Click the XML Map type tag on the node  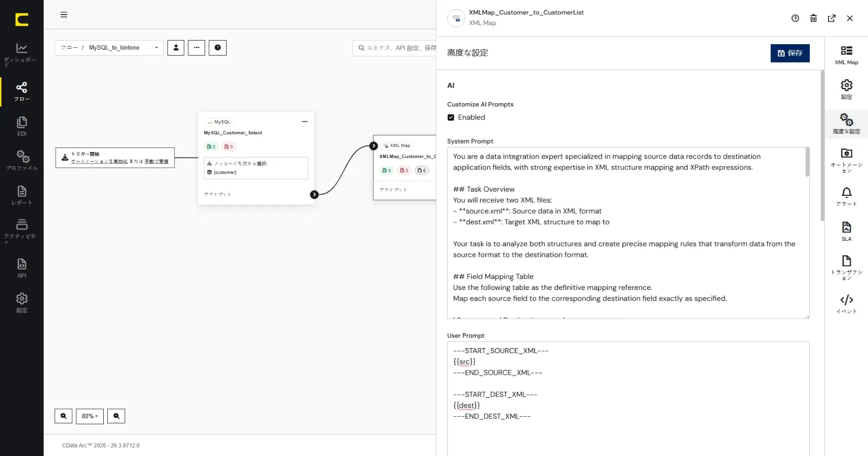[397, 145]
